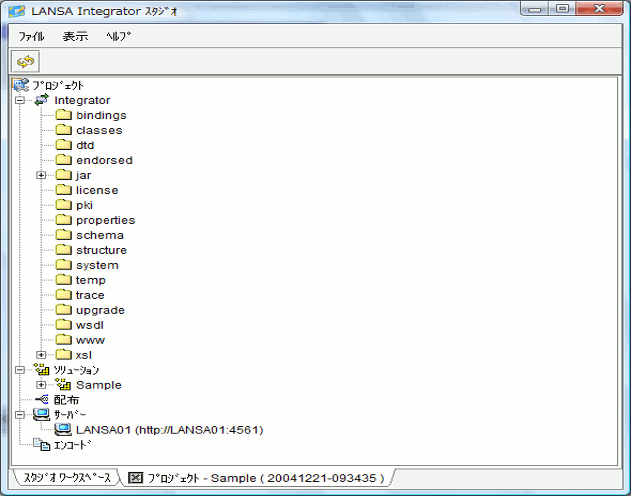
Task: Click the LANSA Integrator title bar icon
Action: tap(17, 11)
